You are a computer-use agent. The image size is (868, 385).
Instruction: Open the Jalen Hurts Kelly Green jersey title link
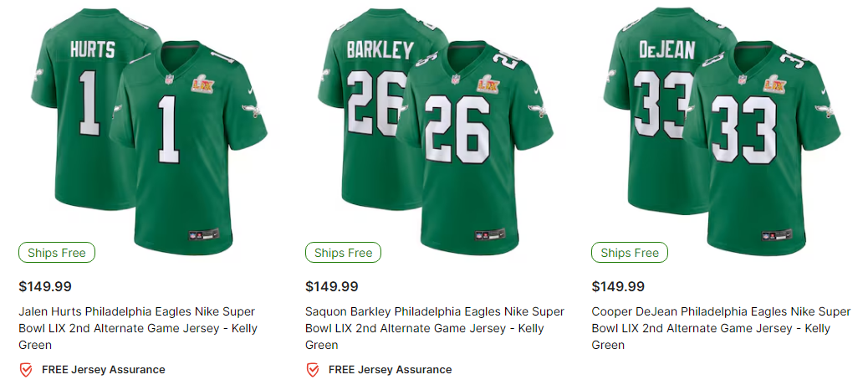pos(136,327)
